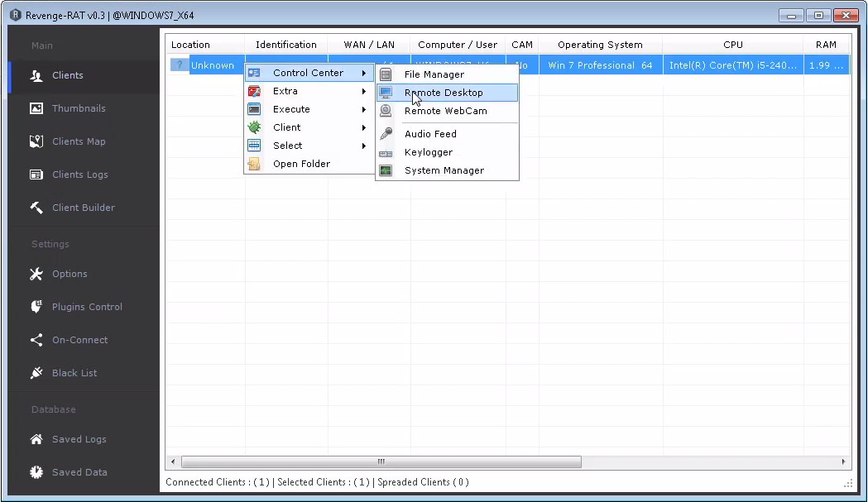Click the Plugins Control icon

coord(36,307)
